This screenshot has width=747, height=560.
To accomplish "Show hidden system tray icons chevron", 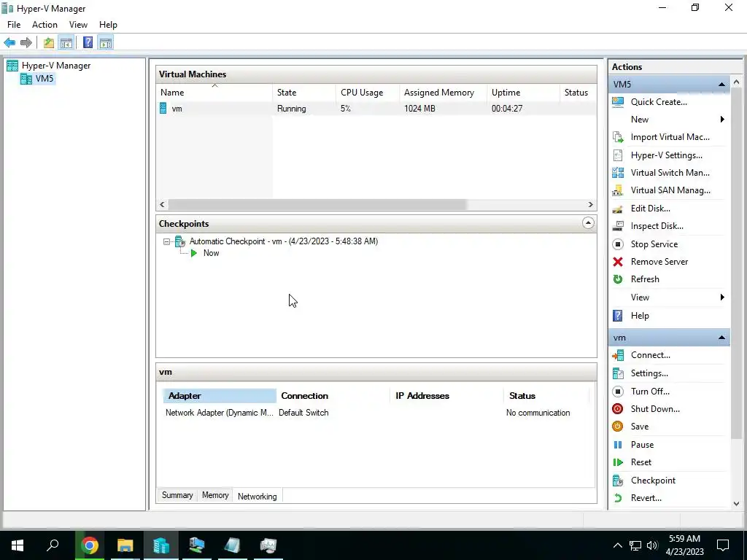I will (x=617, y=545).
